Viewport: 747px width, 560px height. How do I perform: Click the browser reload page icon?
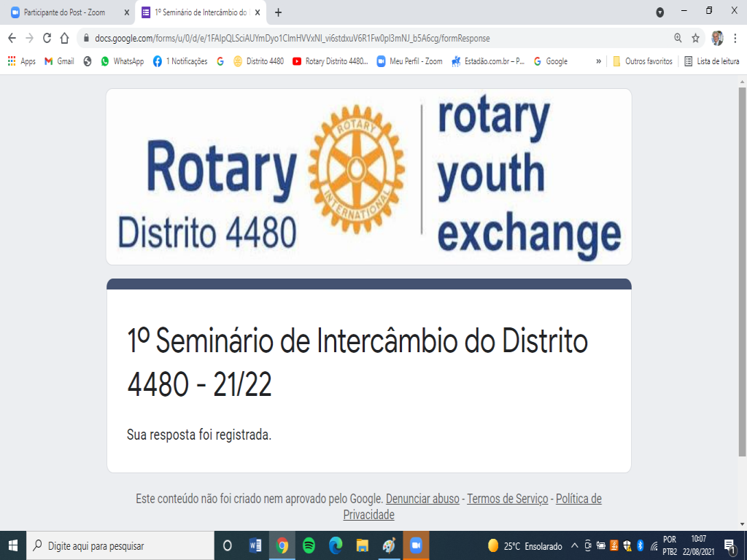pos(47,38)
